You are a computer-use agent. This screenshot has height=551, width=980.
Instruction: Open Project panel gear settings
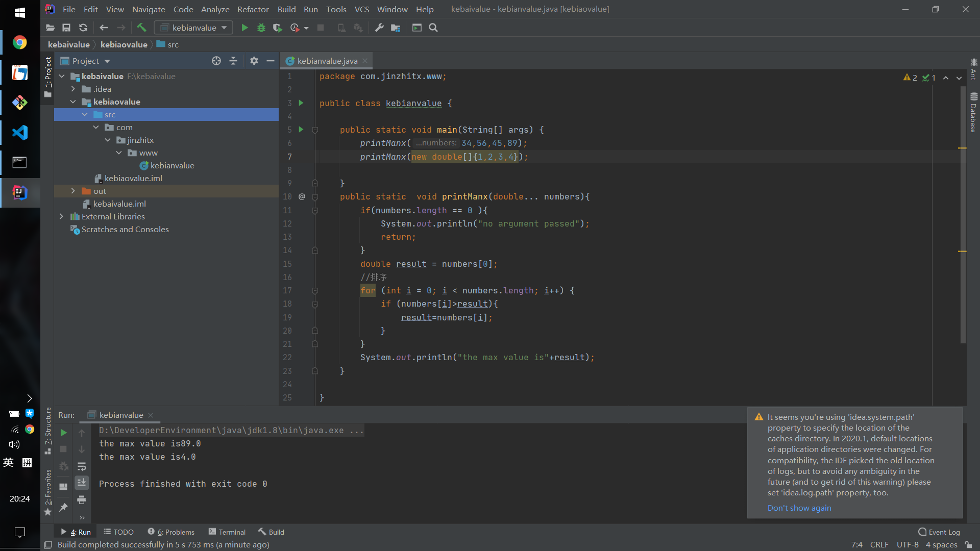(x=254, y=61)
